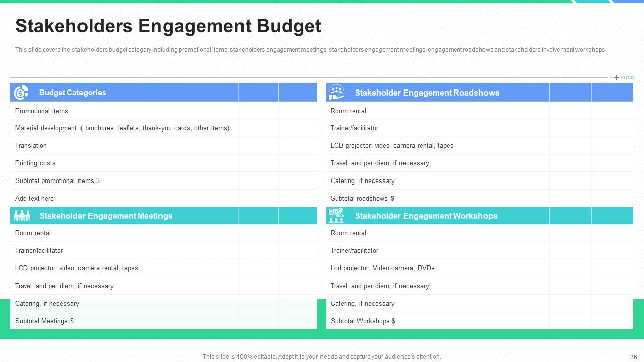The height and width of the screenshot is (362, 644).
Task: Click the Budget Categories pie chart dollar icon
Action: (x=21, y=93)
